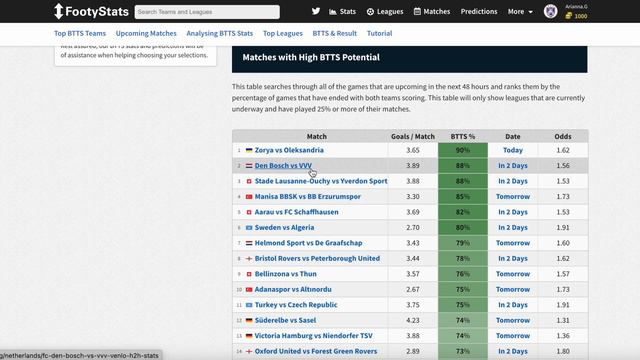The image size is (640, 360).
Task: Click the Odds column header
Action: (563, 136)
